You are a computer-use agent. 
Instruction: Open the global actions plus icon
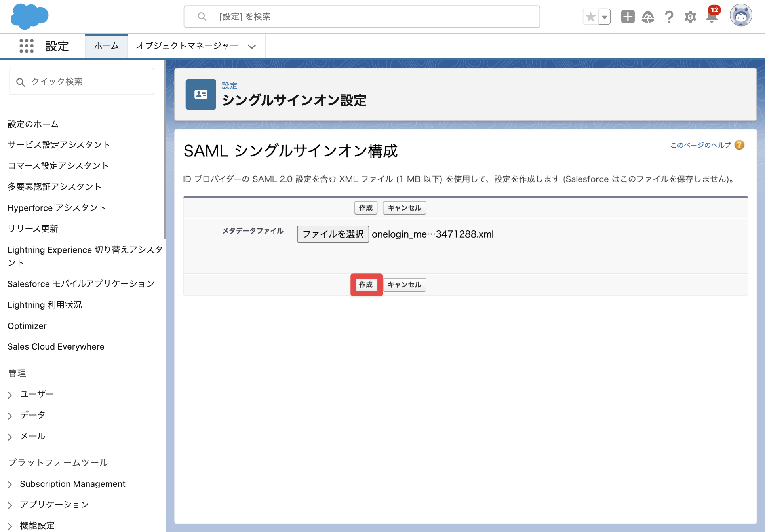click(x=628, y=17)
